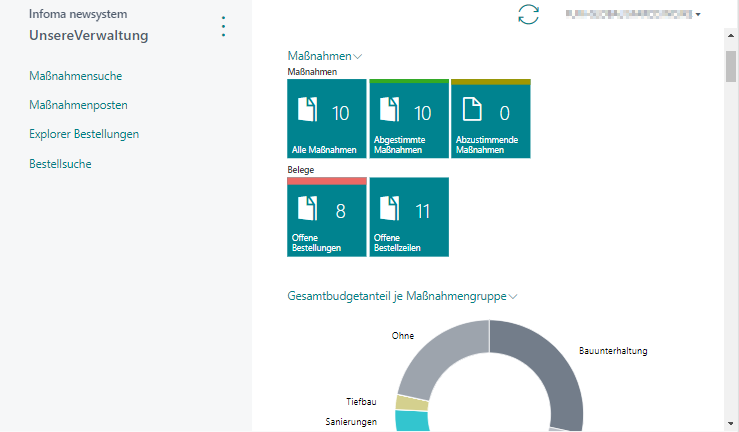Click the vertical scrollbar down arrow
Image resolution: width=739 pixels, height=432 pixels.
731,423
